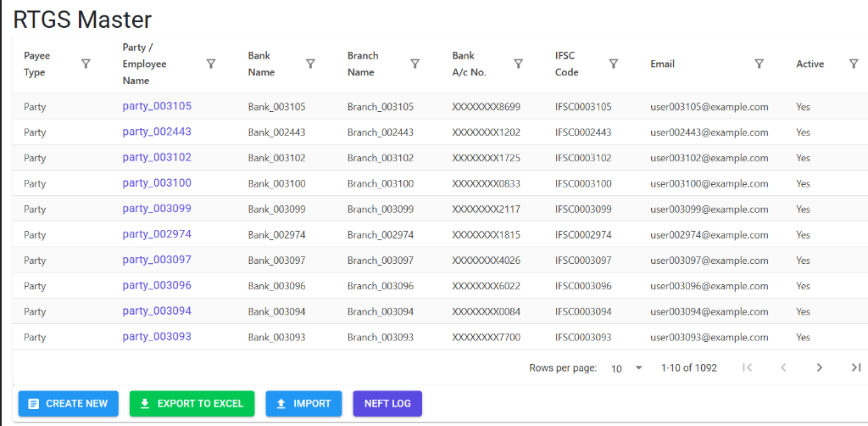Open filter for IFSC Code column
The width and height of the screenshot is (868, 426).
coord(614,64)
